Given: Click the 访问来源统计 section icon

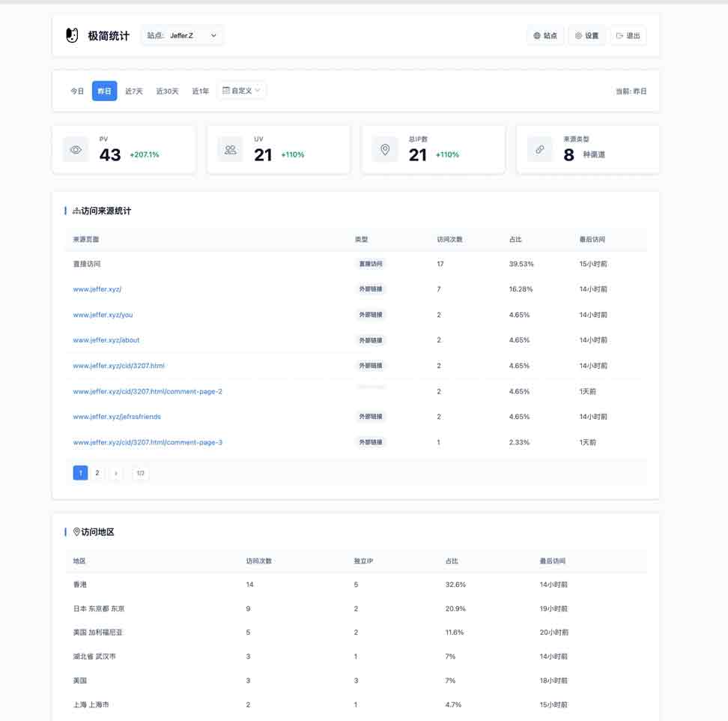Looking at the screenshot, I should (76, 211).
